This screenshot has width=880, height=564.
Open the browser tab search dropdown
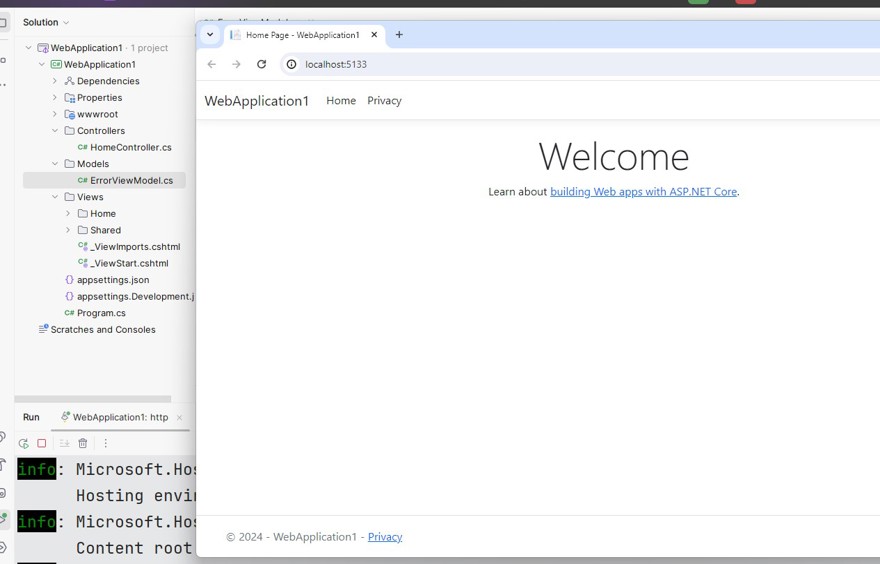click(210, 35)
